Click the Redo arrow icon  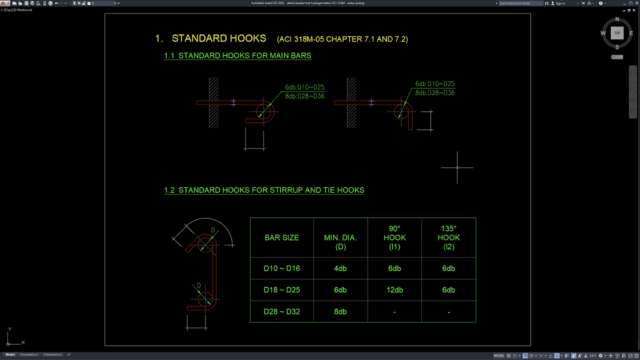coord(66,3)
